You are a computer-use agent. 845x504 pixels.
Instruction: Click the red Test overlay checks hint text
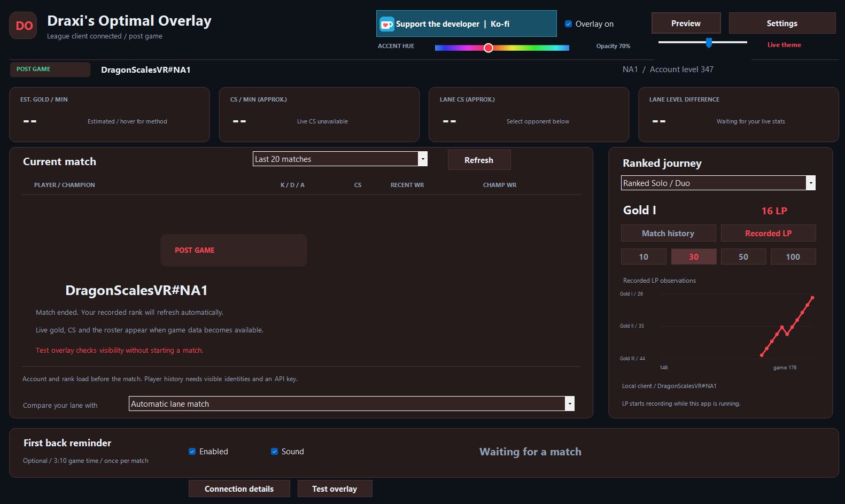[x=119, y=351]
